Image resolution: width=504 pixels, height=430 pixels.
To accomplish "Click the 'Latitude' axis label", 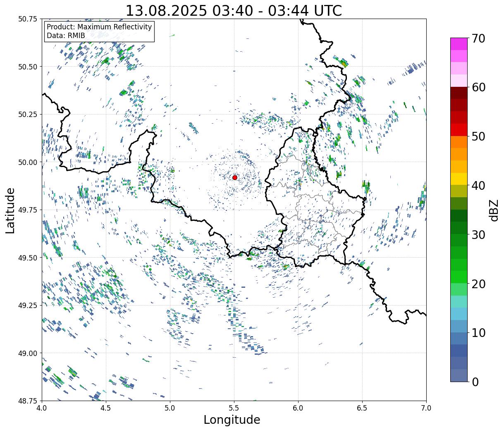I will pyautogui.click(x=10, y=210).
